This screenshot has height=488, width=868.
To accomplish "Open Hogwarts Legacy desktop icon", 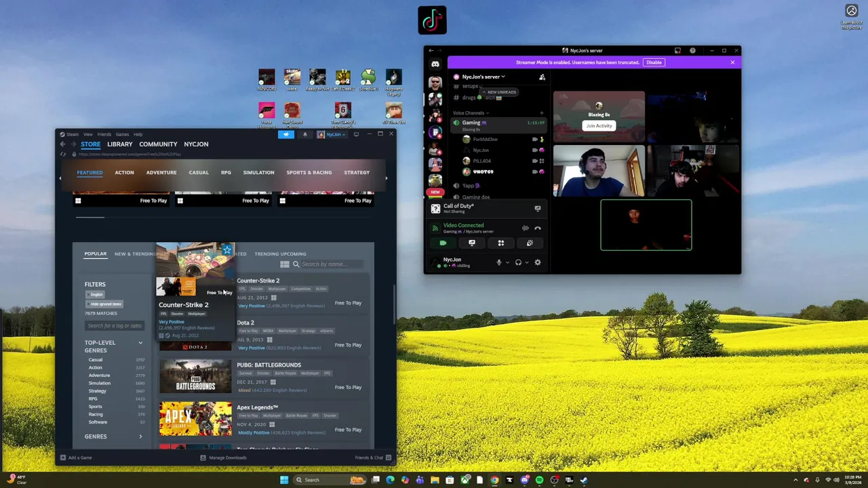I will 393,80.
